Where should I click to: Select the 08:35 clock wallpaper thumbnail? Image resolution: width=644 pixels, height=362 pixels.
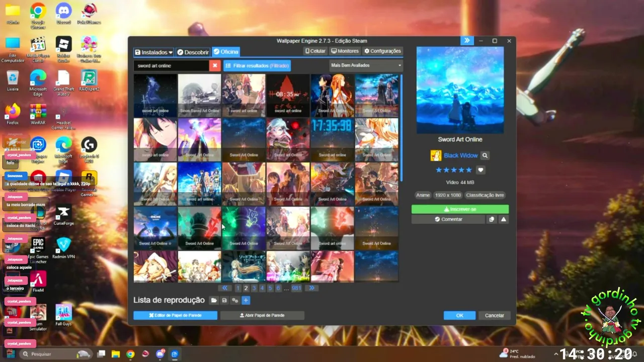pos(288,95)
